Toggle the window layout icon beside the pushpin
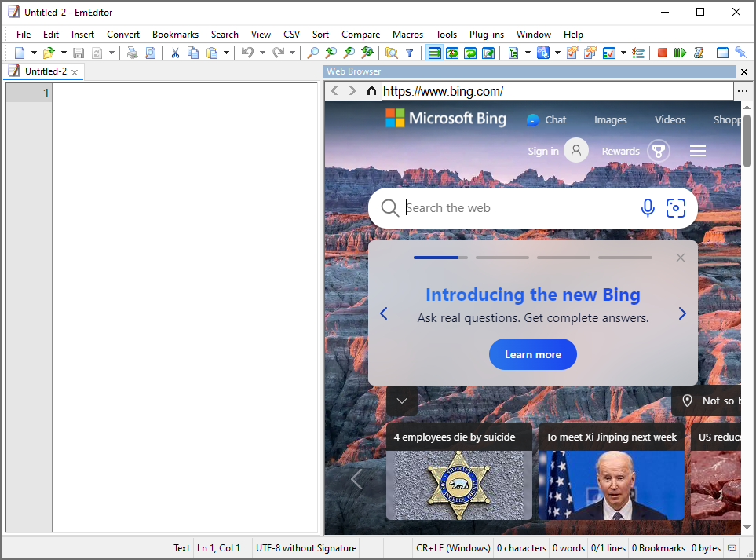 pos(722,53)
